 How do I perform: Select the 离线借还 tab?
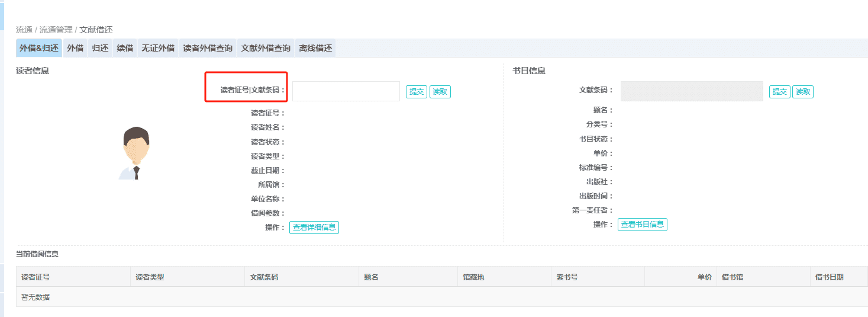click(315, 49)
